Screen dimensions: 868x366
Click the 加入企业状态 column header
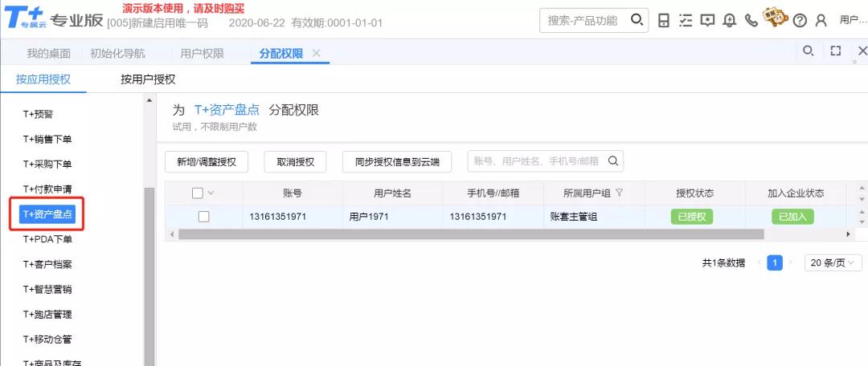tap(796, 193)
